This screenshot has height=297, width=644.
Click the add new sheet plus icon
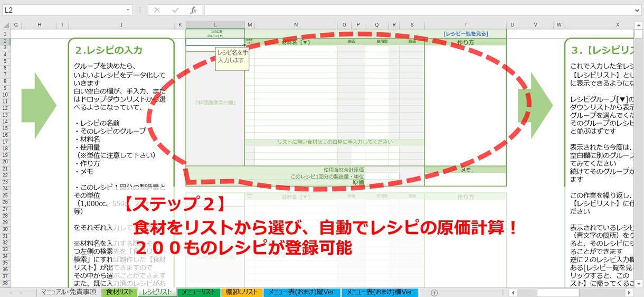tap(434, 293)
